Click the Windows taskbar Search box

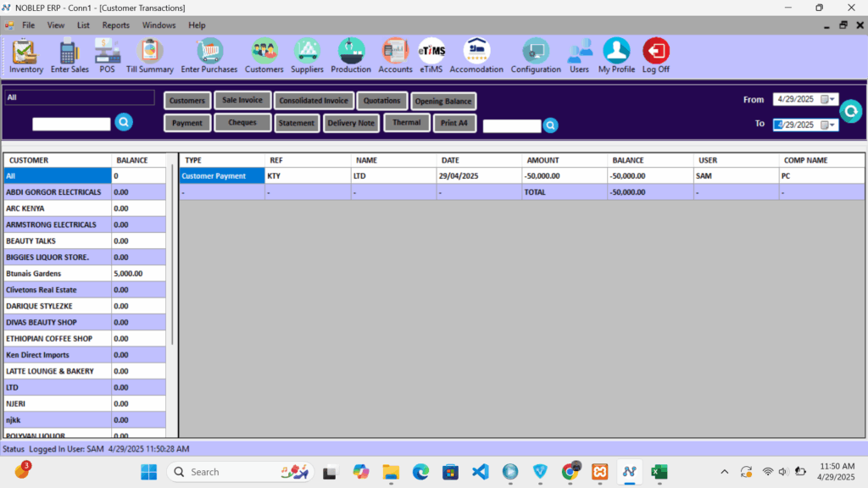pos(241,472)
